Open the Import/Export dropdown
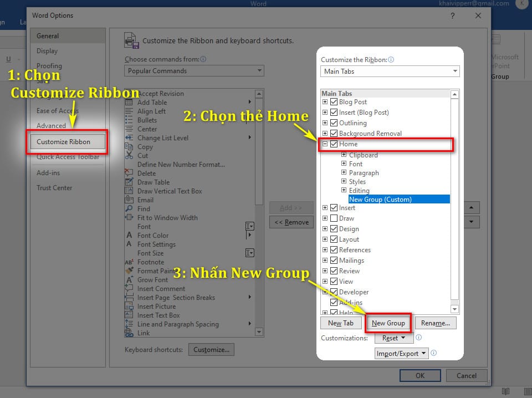This screenshot has height=398, width=532. (401, 353)
